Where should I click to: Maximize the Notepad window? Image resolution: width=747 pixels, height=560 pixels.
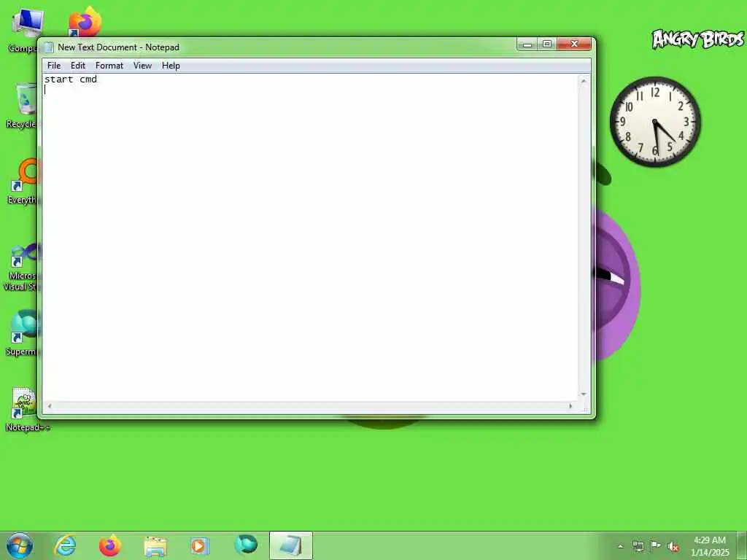tap(547, 44)
